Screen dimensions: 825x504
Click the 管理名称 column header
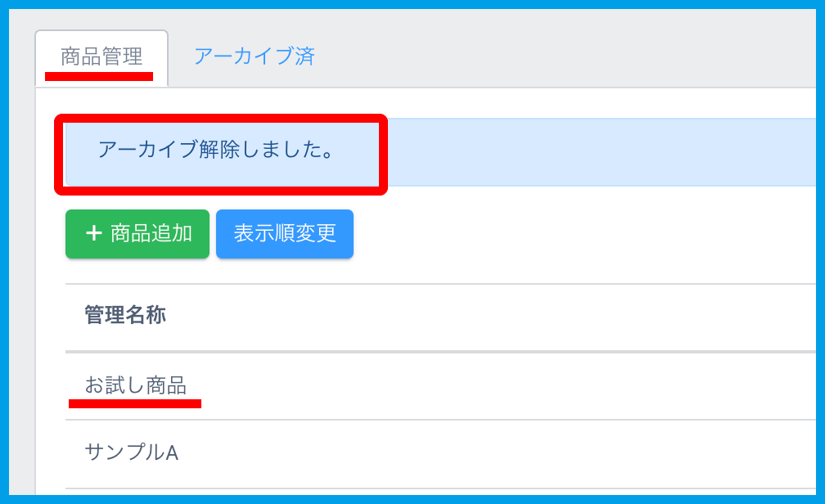coord(124,316)
